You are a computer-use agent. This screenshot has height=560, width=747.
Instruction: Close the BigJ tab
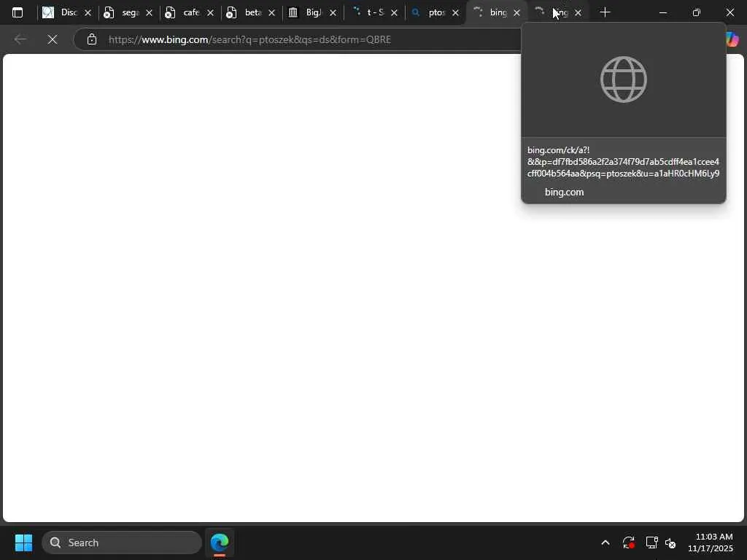tap(333, 13)
